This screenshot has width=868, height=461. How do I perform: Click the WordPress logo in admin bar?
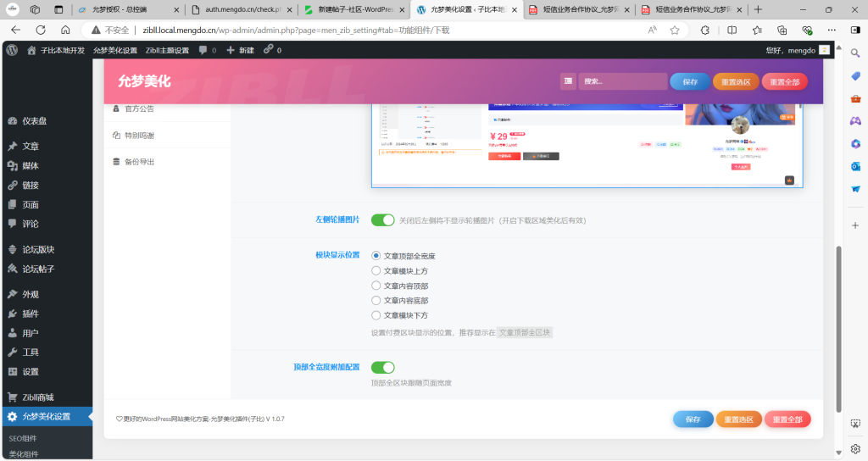12,50
